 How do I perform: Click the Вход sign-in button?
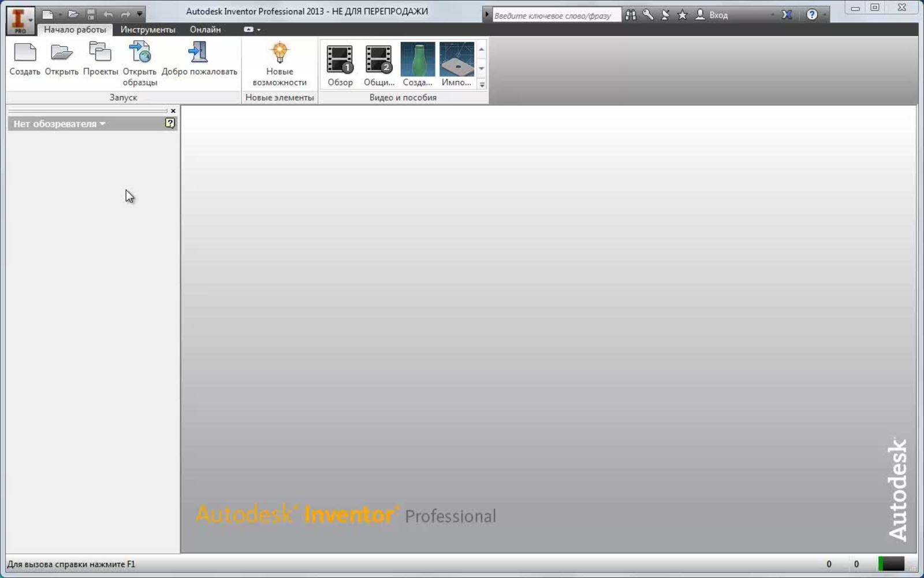(711, 15)
